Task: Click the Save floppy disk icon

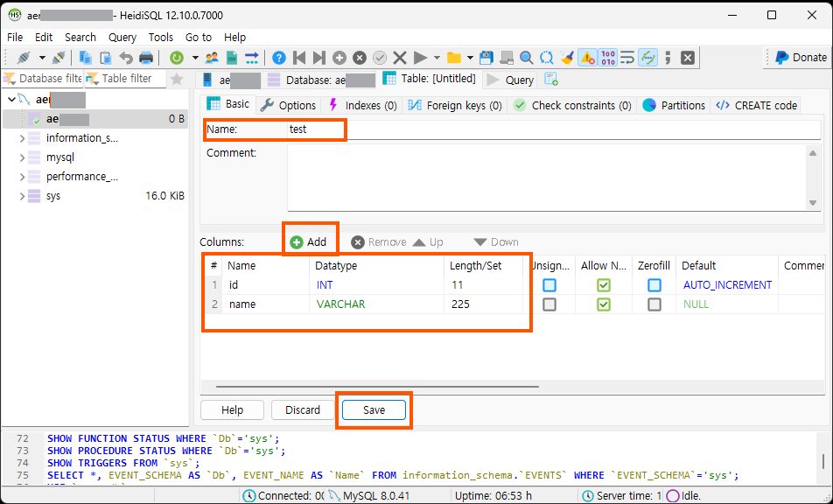Action: 486,58
